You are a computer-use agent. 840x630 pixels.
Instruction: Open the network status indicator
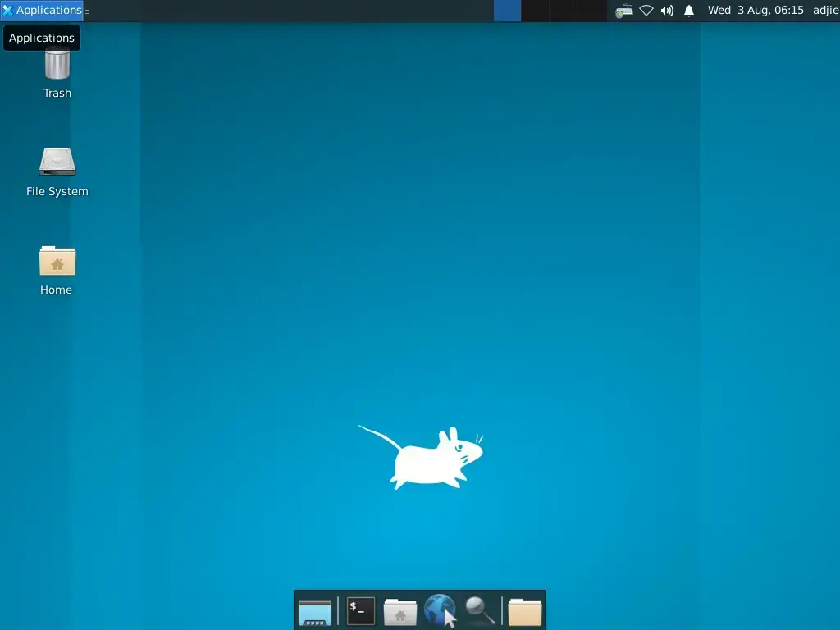646,11
